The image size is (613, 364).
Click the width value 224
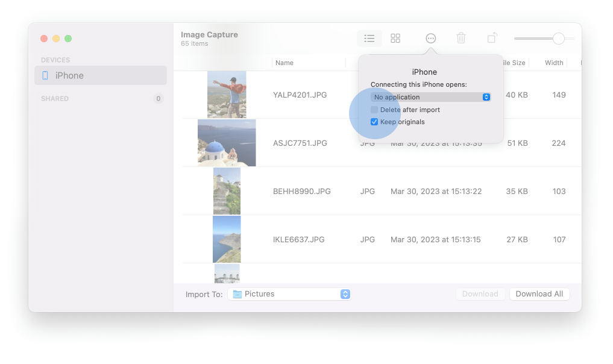(x=559, y=143)
